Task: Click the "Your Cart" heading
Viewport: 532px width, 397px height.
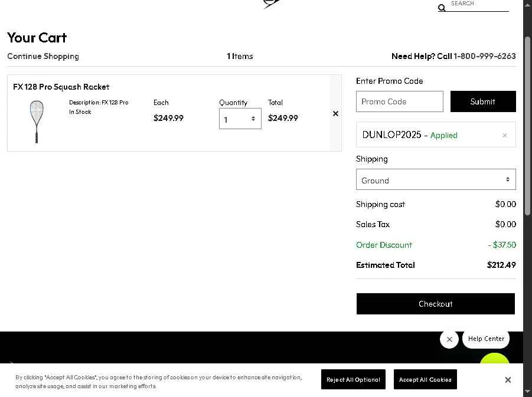Action: tap(37, 38)
